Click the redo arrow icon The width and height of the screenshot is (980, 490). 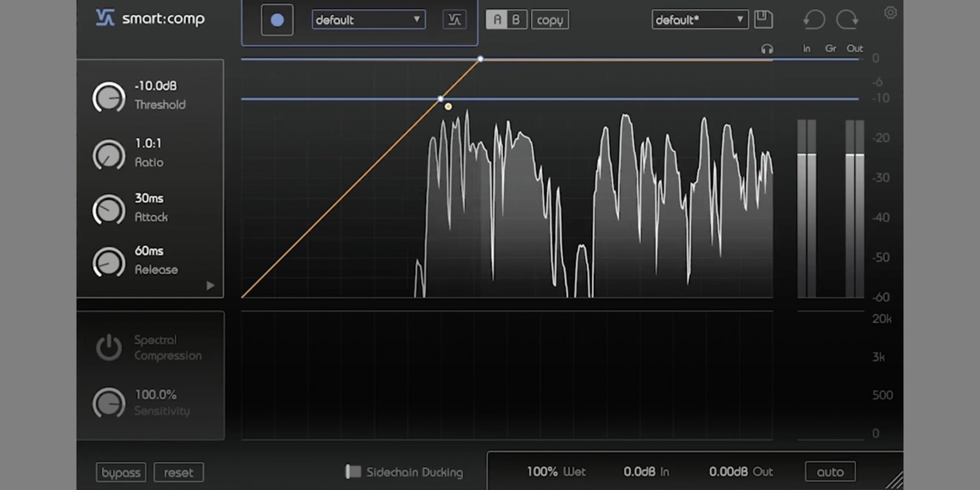click(847, 20)
